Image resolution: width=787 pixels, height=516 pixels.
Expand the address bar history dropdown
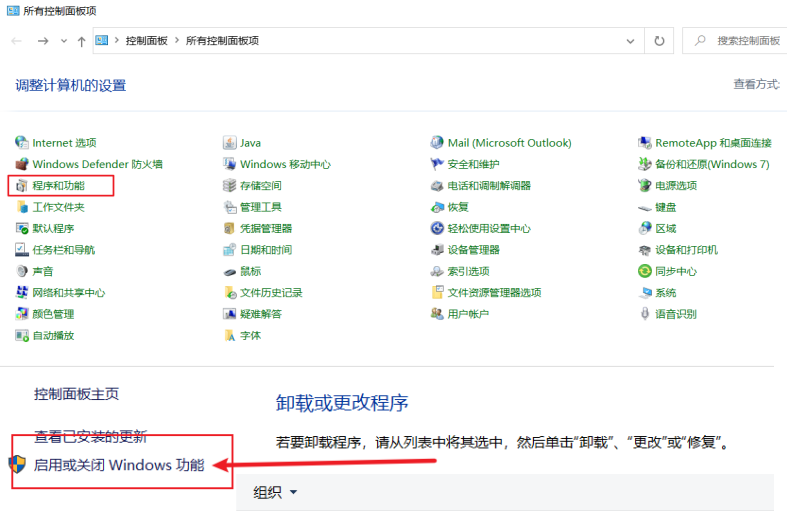630,41
